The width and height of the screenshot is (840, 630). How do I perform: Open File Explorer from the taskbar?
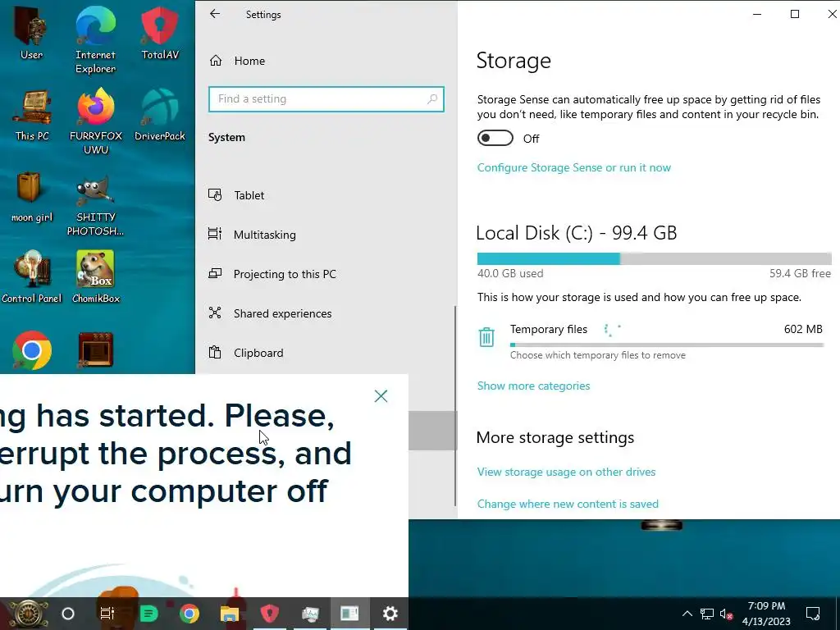pos(230,614)
